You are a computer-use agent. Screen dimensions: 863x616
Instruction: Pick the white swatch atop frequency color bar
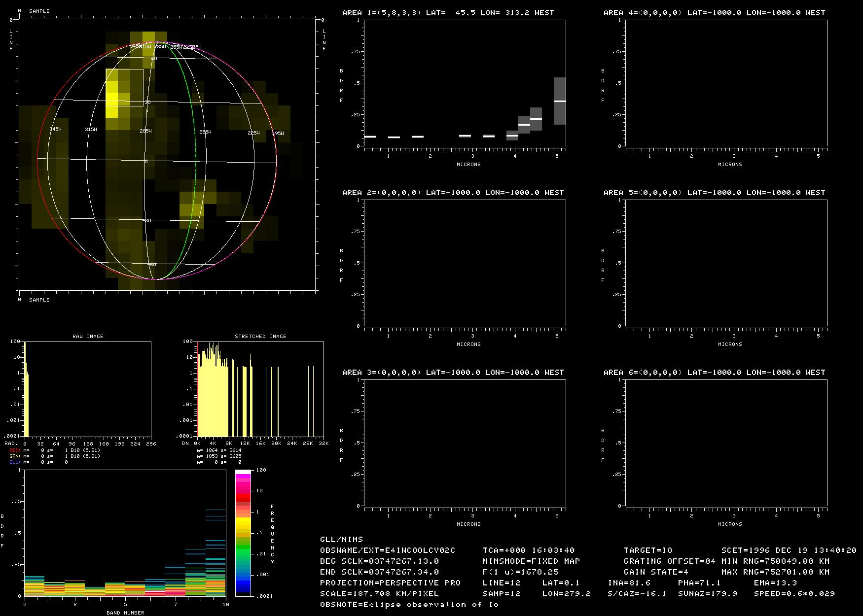tap(243, 472)
